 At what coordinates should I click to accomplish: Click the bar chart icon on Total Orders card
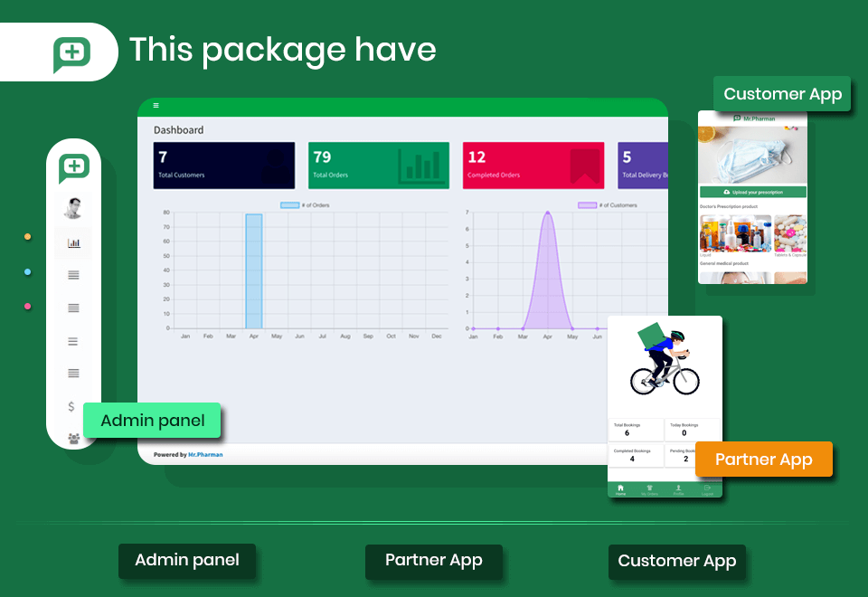click(421, 166)
